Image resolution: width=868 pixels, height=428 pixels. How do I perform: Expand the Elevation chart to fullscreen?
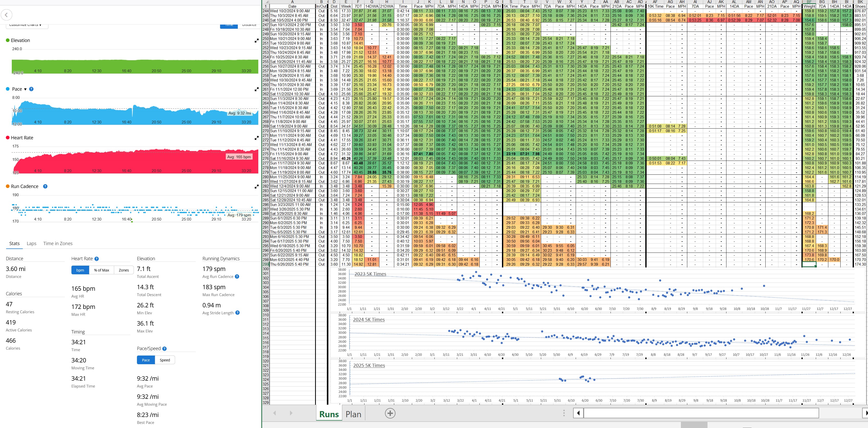click(256, 40)
